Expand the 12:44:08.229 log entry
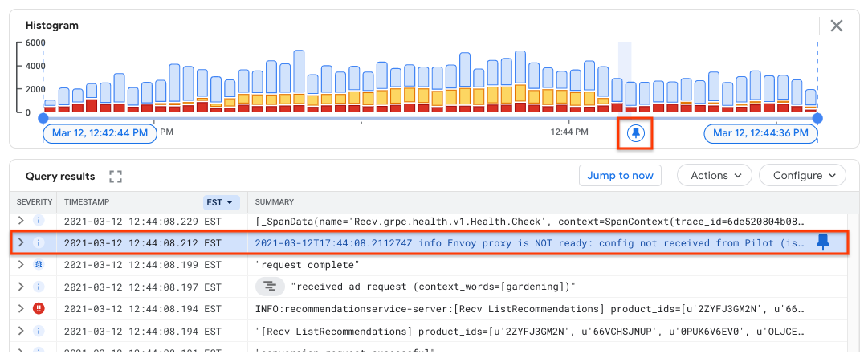 pyautogui.click(x=21, y=221)
